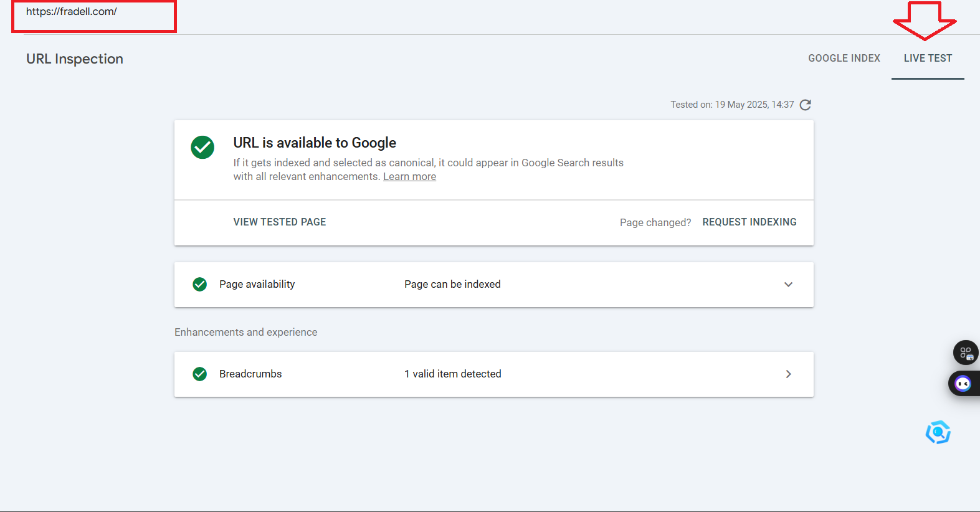Click the green check next to Breadcrumbs
Viewport: 980px width, 512px height.
[x=200, y=374]
